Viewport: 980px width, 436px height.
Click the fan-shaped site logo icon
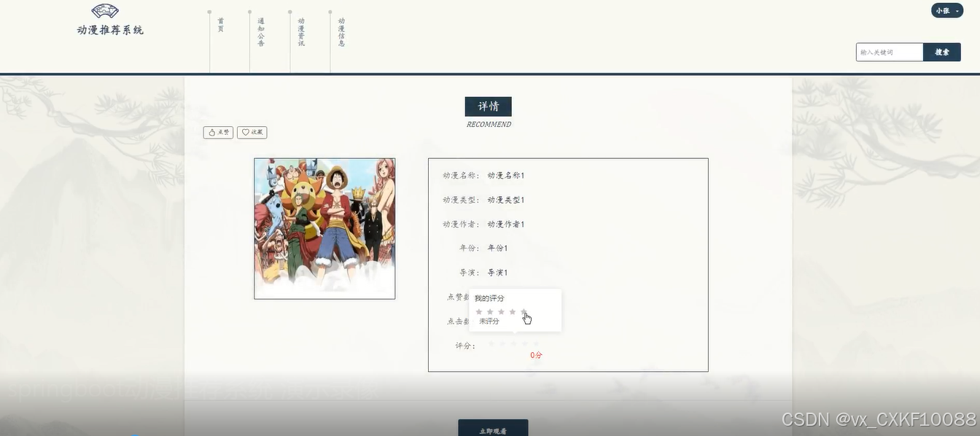click(x=106, y=11)
